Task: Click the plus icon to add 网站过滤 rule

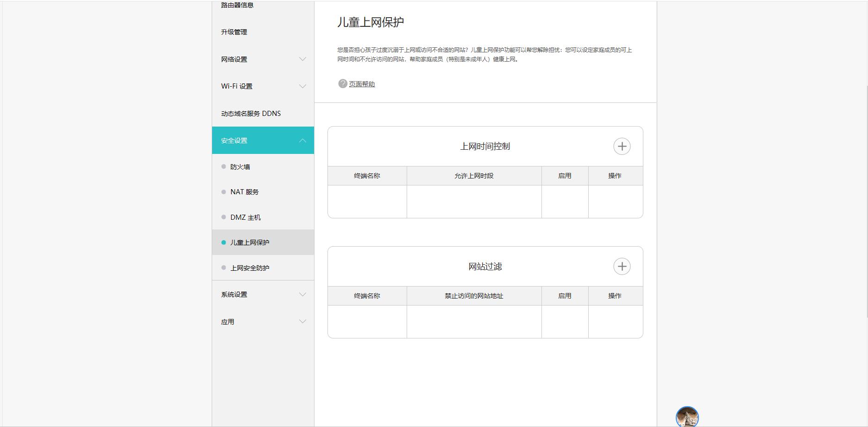Action: click(622, 266)
